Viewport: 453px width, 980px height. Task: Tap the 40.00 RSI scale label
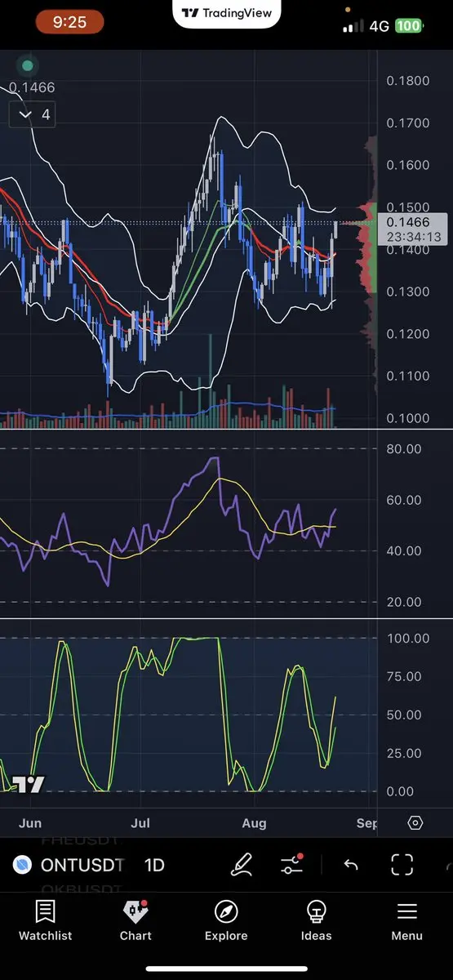[403, 550]
